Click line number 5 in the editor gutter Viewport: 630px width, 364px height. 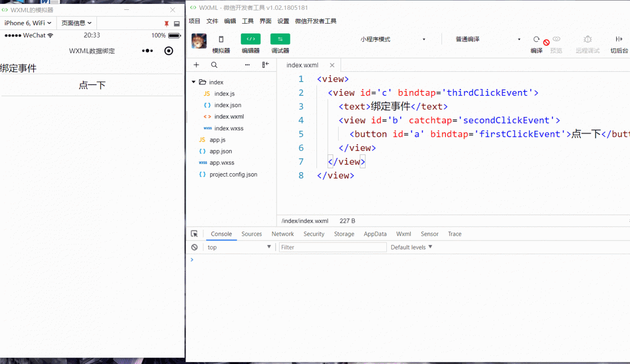tap(301, 134)
